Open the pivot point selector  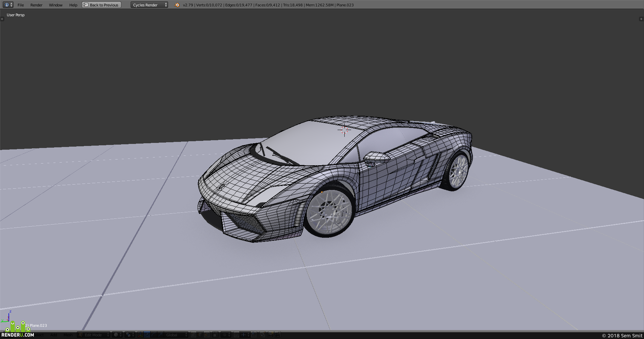point(130,335)
